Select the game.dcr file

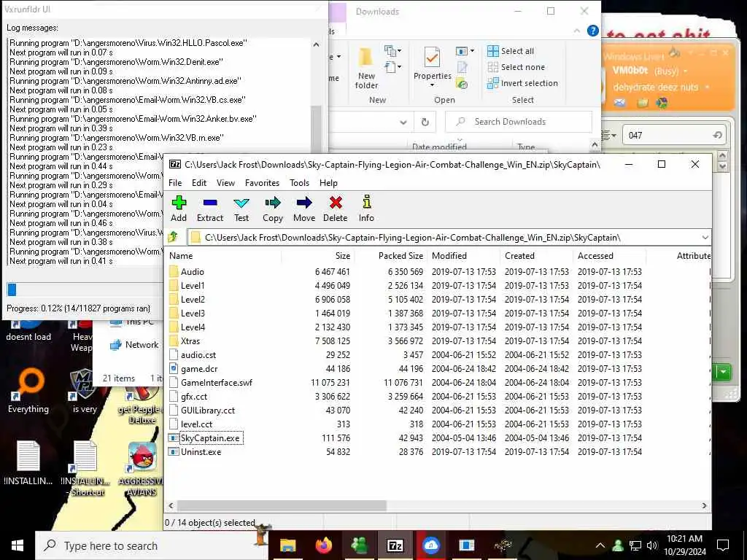pyautogui.click(x=199, y=368)
